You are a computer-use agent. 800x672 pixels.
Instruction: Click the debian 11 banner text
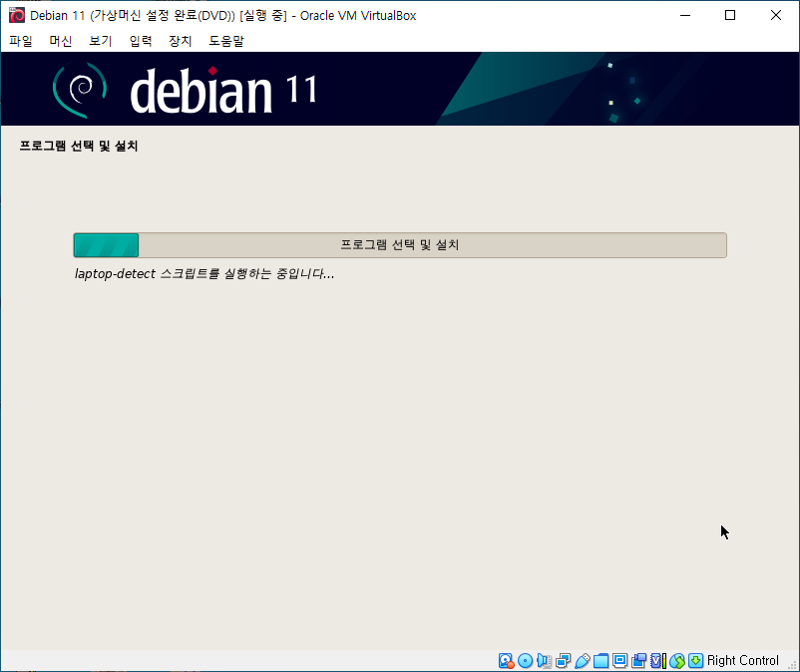coord(223,91)
